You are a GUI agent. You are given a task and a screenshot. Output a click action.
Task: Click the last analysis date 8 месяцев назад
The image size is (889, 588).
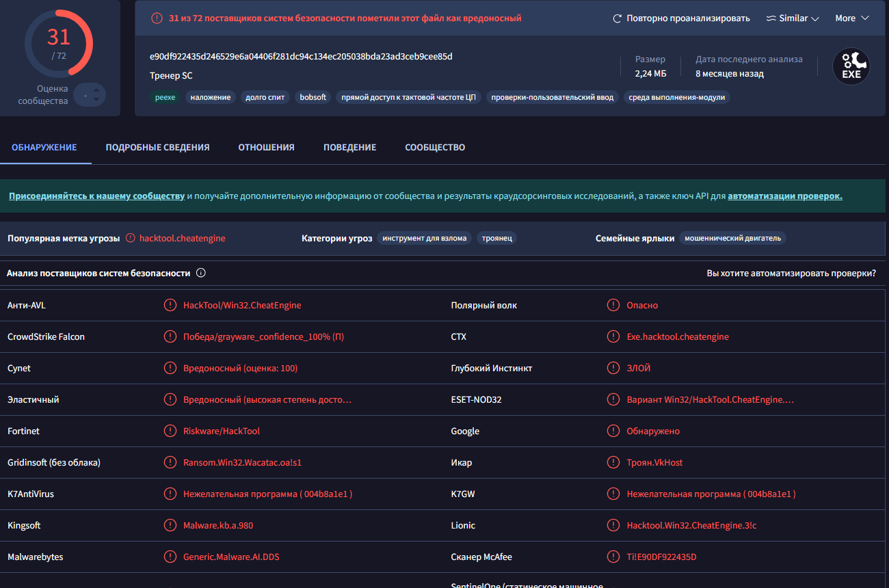730,73
